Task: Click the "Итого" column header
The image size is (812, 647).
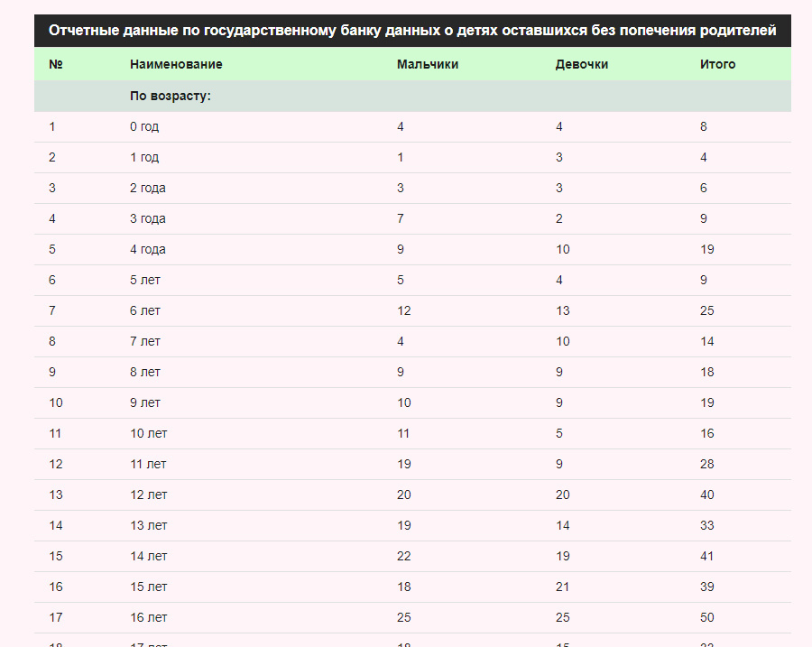Action: [x=717, y=64]
